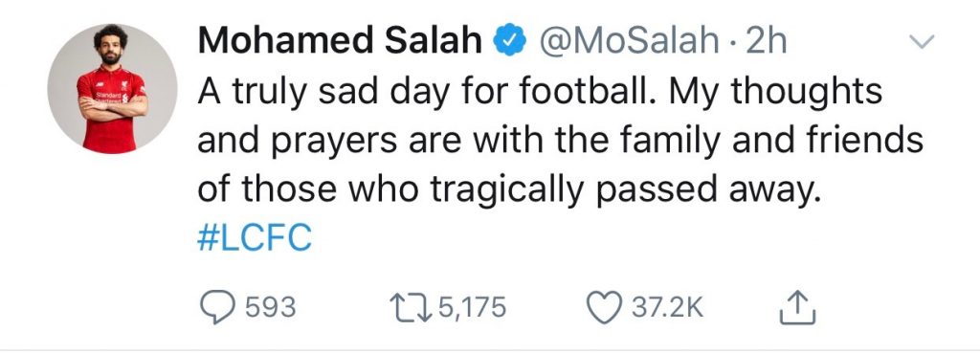The image size is (980, 353).
Task: Expand the tweet options chevron
Action: pyautogui.click(x=921, y=42)
